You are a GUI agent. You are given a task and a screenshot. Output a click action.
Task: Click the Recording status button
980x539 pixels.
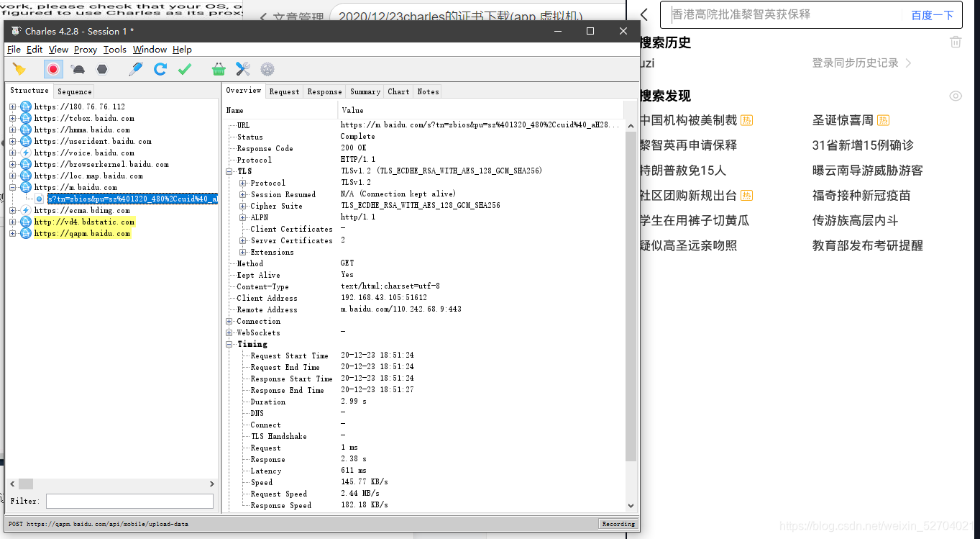pos(618,524)
